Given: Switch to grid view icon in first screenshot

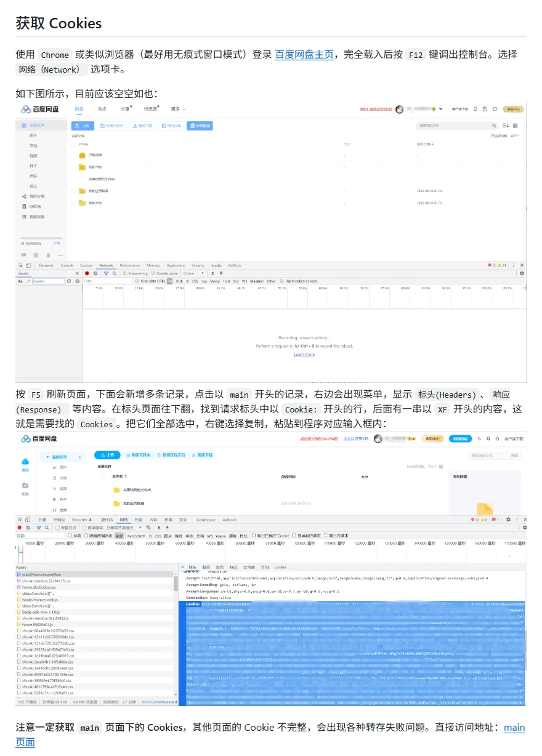Looking at the screenshot, I should point(515,126).
